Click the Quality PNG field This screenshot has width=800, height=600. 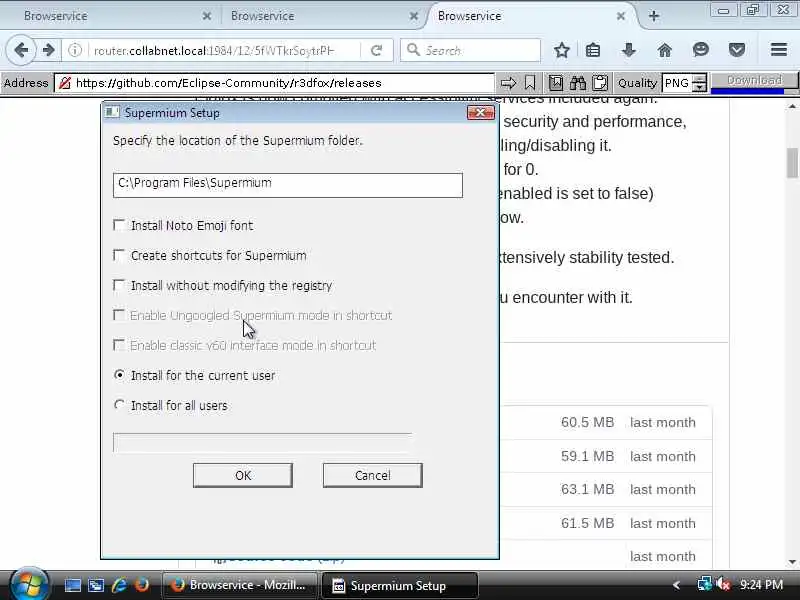tap(678, 83)
